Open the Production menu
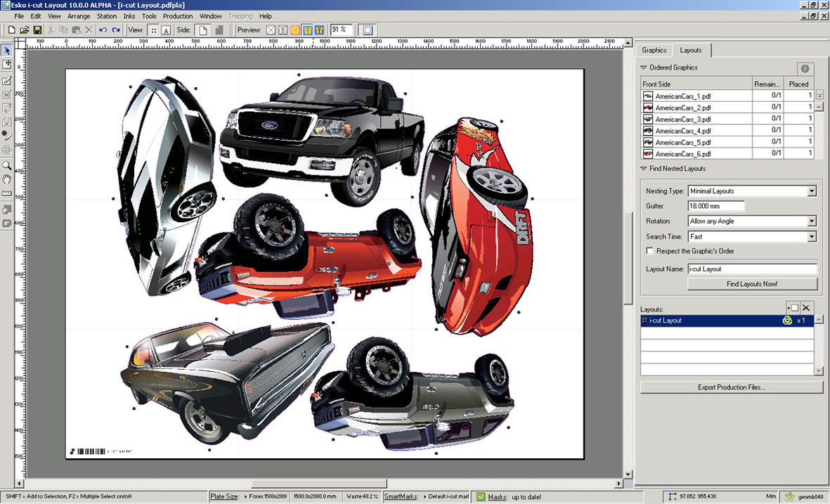 [x=178, y=16]
